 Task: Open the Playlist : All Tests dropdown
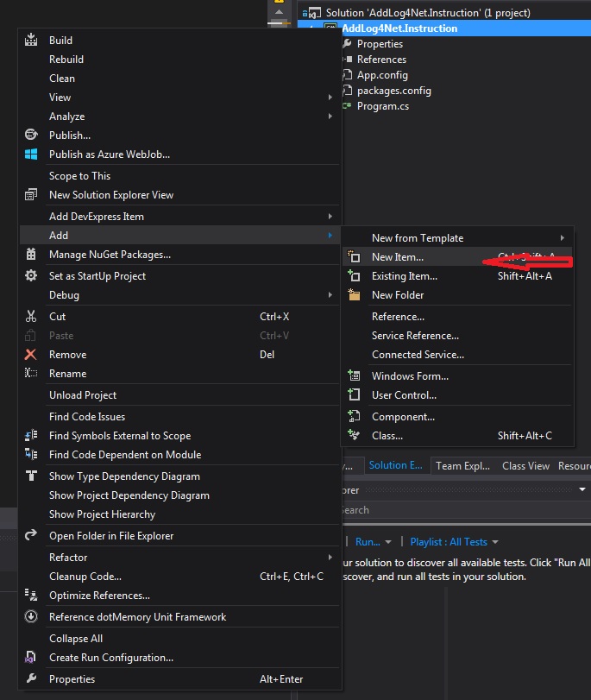[454, 542]
